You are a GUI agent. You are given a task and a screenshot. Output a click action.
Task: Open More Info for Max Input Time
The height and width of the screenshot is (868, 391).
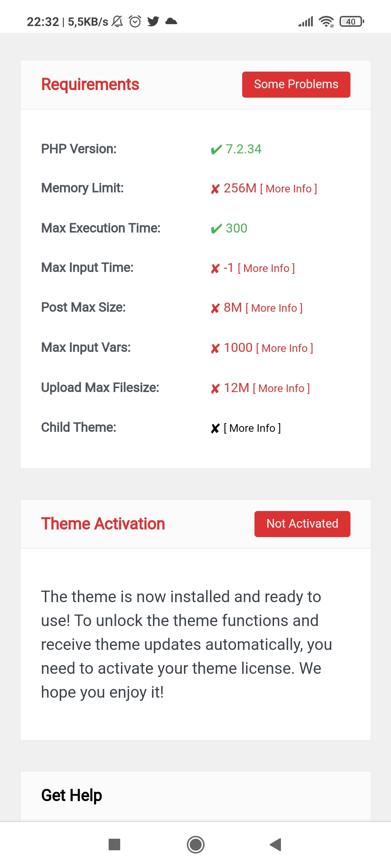[x=266, y=268]
